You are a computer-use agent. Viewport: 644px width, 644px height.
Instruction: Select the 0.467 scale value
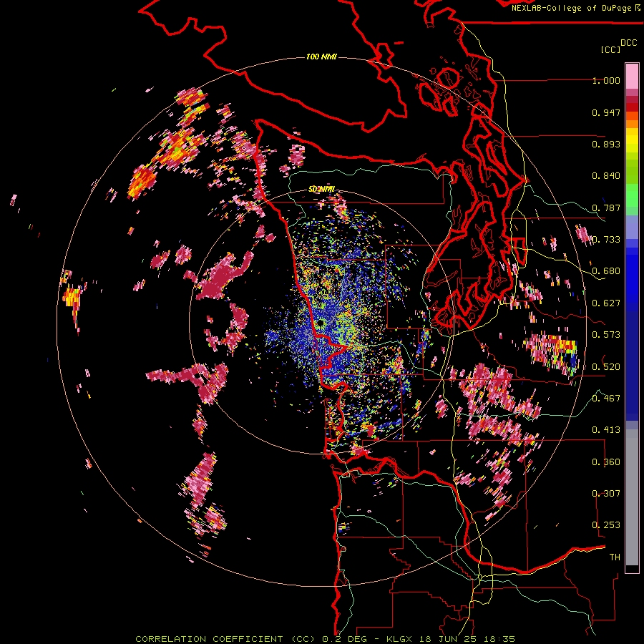(606, 399)
